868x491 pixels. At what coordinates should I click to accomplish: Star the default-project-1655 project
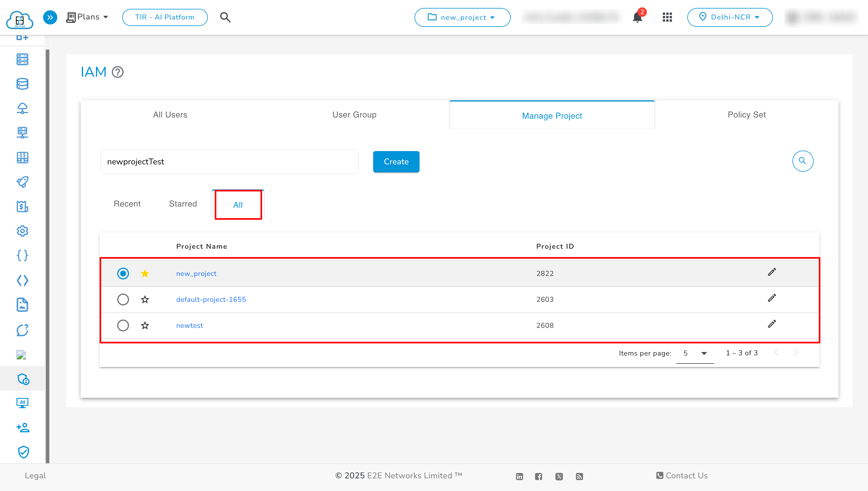[145, 299]
